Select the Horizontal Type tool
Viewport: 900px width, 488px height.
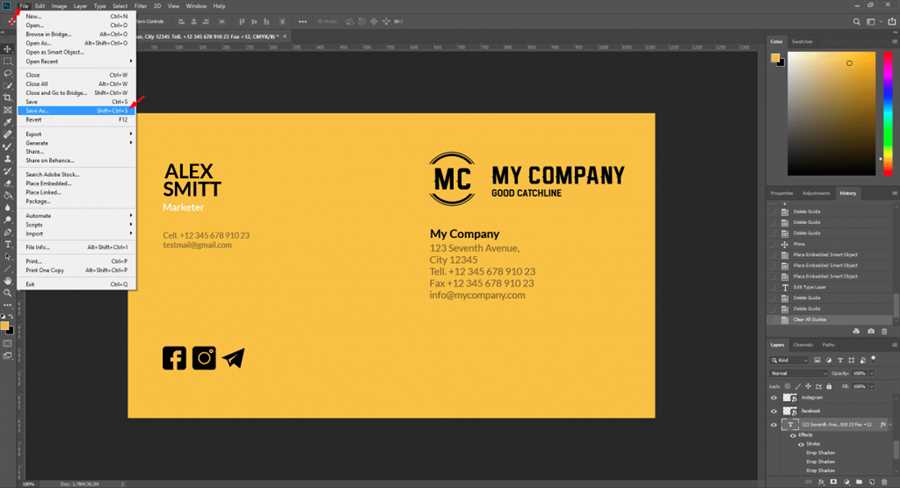(7, 243)
